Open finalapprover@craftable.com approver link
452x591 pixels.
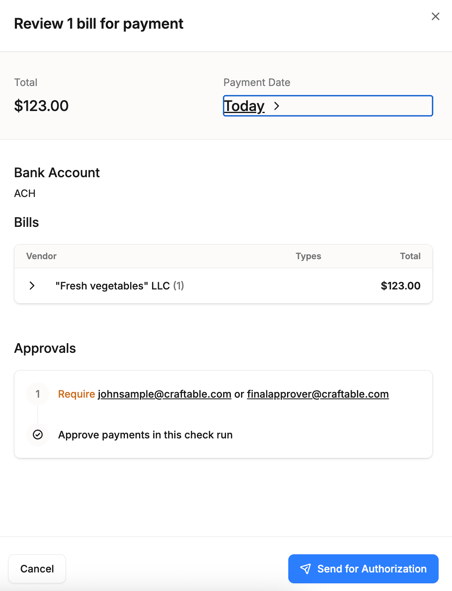(318, 394)
